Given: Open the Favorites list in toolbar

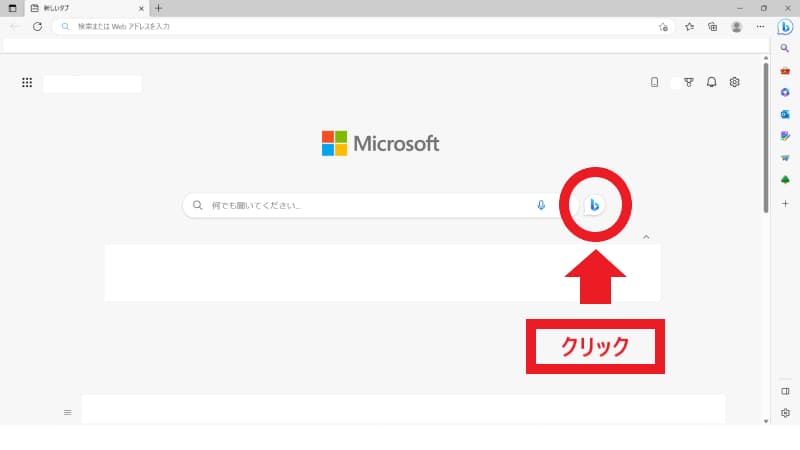Looking at the screenshot, I should tap(689, 27).
